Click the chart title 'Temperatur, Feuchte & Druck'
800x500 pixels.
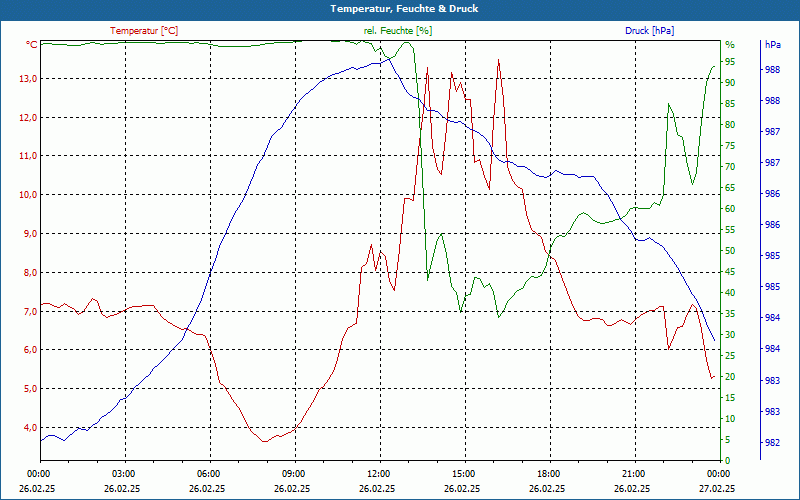point(404,9)
